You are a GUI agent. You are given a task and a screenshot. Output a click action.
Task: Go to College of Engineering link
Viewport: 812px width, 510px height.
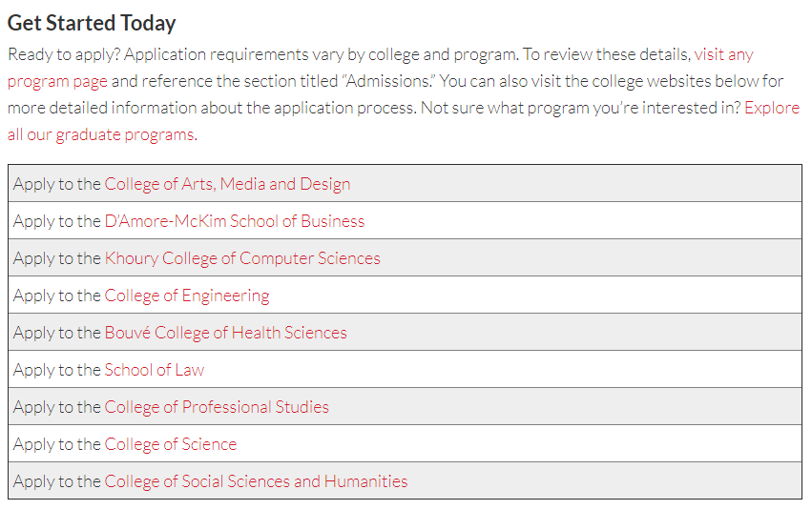[x=187, y=296]
